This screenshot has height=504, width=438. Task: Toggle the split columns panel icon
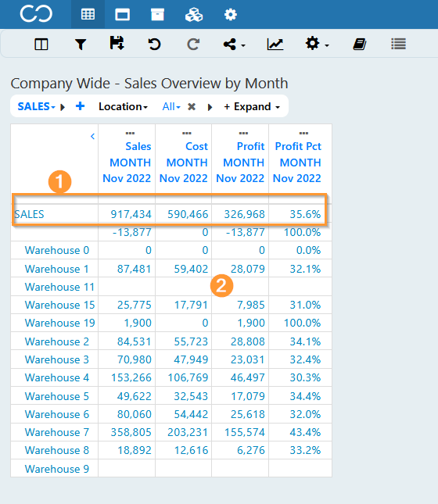(x=41, y=44)
